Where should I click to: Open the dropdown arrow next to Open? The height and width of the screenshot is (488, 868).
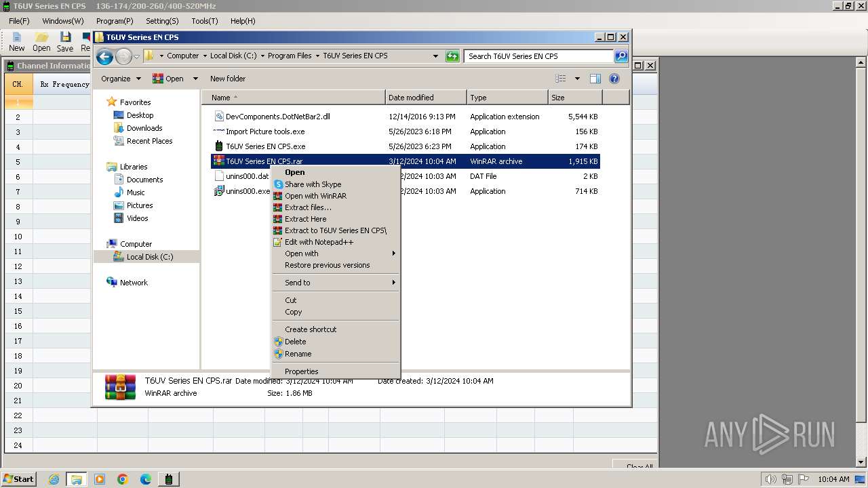[195, 79]
